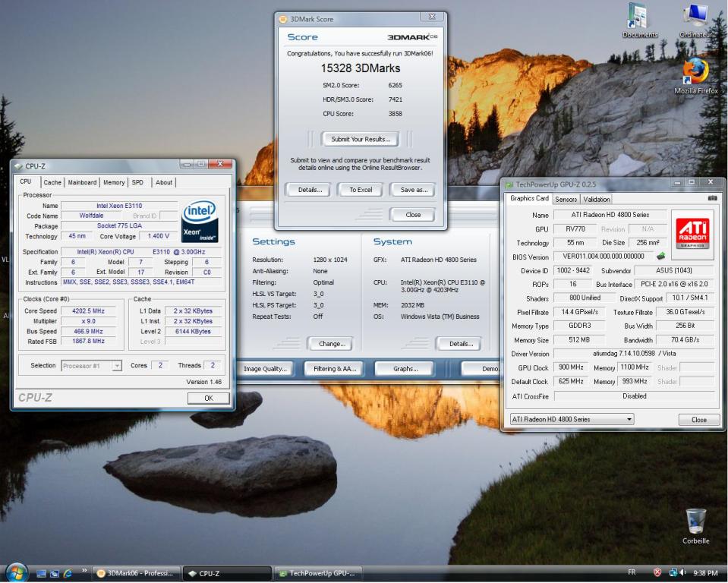Screen dimensions: 728x583
Task: Click To Excel button
Action: (361, 189)
